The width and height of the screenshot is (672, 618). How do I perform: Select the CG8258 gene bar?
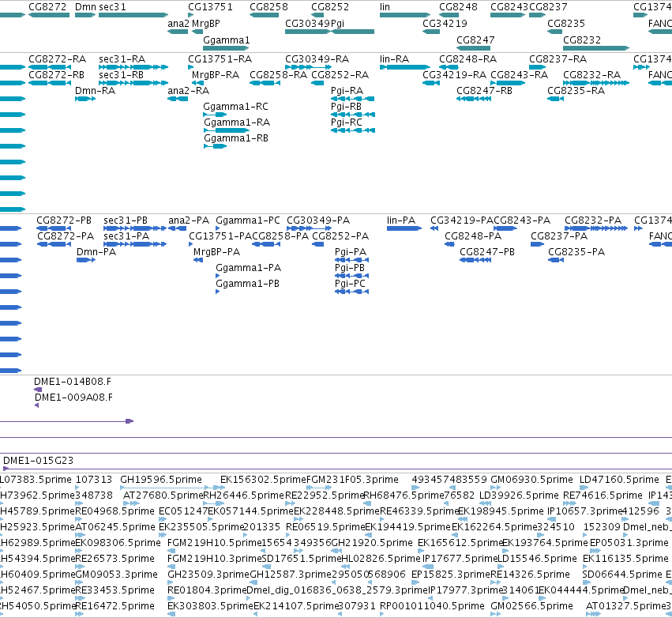(x=264, y=15)
